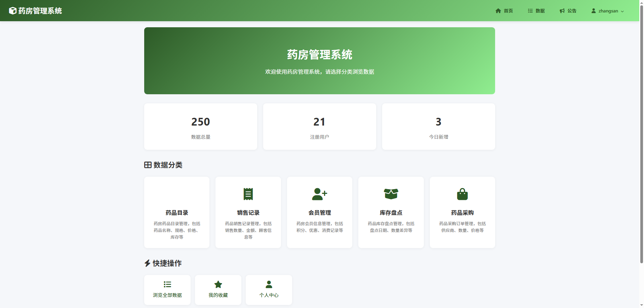Screen dimensions: 644x308
Task: Open the 会员管理 category title
Action: [x=320, y=213]
